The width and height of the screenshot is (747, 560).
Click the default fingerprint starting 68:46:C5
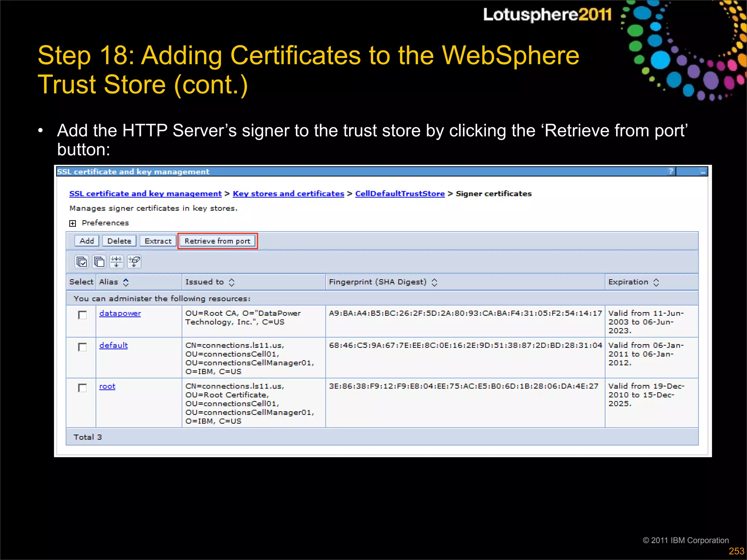click(465, 345)
